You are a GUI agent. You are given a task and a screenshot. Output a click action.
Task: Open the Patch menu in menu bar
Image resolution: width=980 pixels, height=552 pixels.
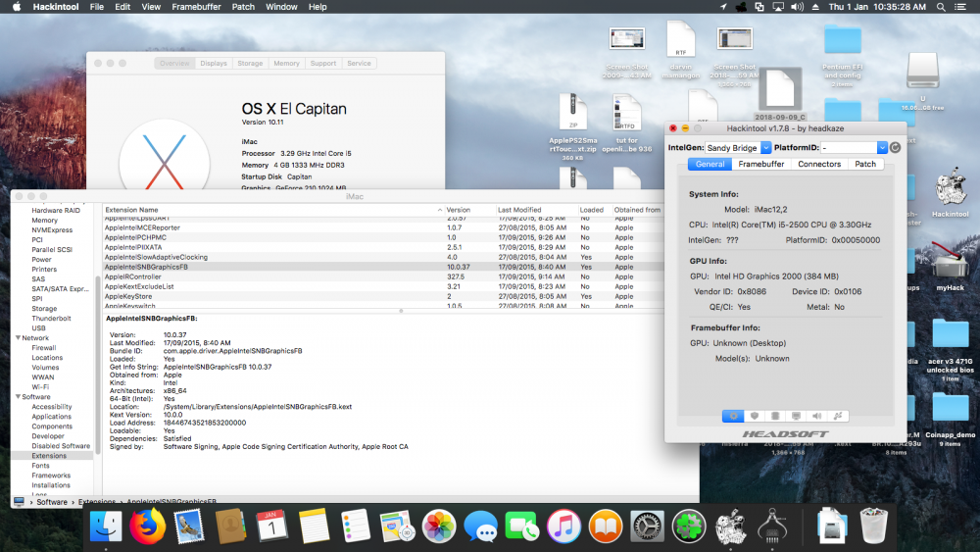243,7
